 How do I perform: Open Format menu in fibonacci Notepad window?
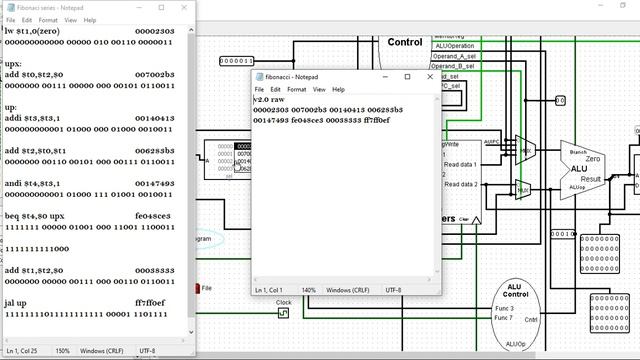(x=297, y=89)
